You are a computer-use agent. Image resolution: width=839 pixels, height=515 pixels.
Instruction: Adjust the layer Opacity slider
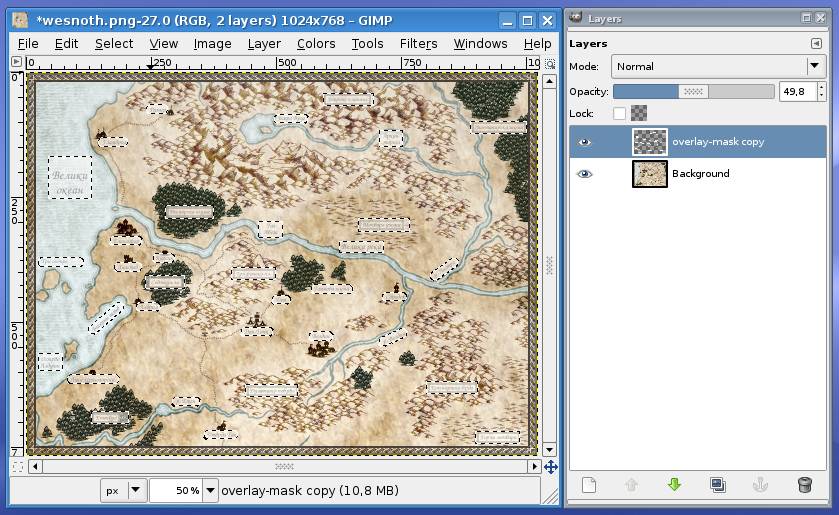(x=693, y=92)
